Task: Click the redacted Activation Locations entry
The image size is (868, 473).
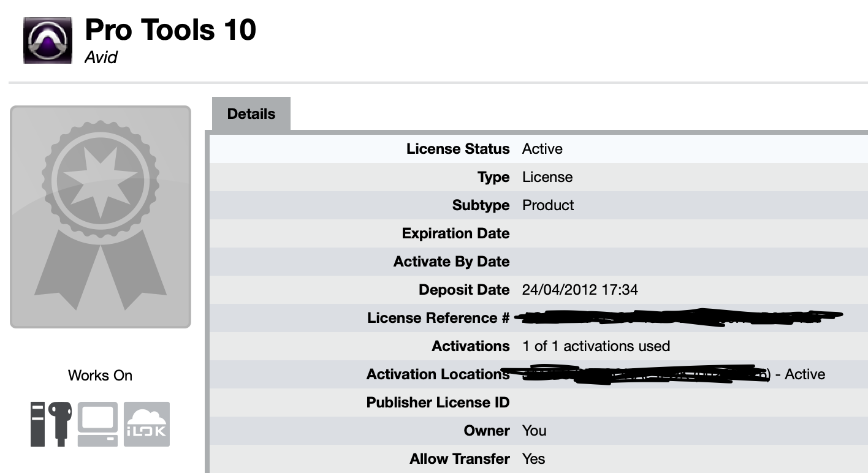Action: [644, 374]
